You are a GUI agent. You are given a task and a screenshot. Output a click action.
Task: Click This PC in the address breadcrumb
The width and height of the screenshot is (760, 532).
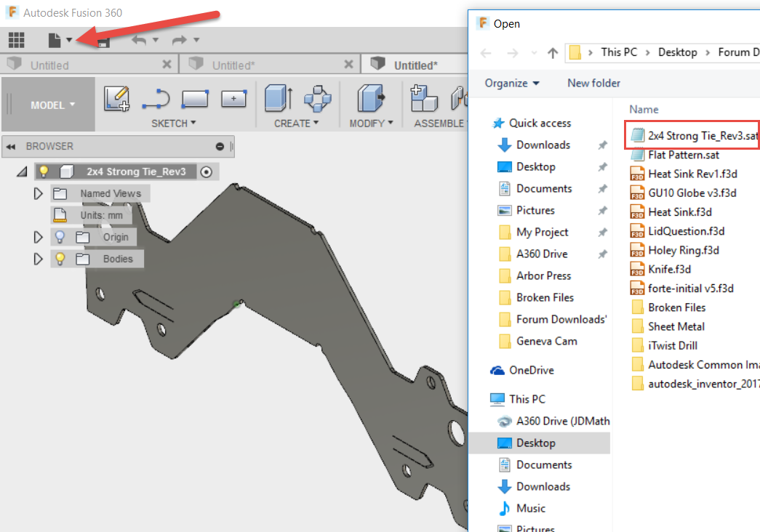(619, 52)
